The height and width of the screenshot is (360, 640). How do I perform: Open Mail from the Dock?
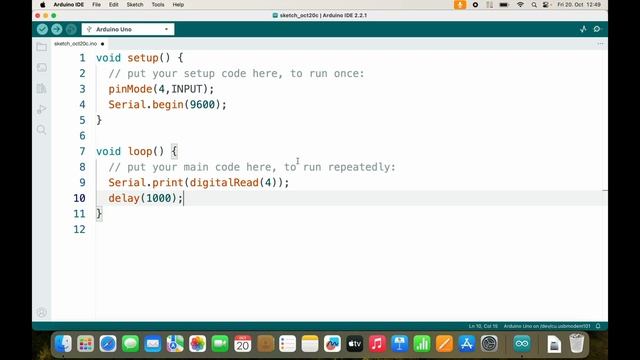[x=153, y=344]
